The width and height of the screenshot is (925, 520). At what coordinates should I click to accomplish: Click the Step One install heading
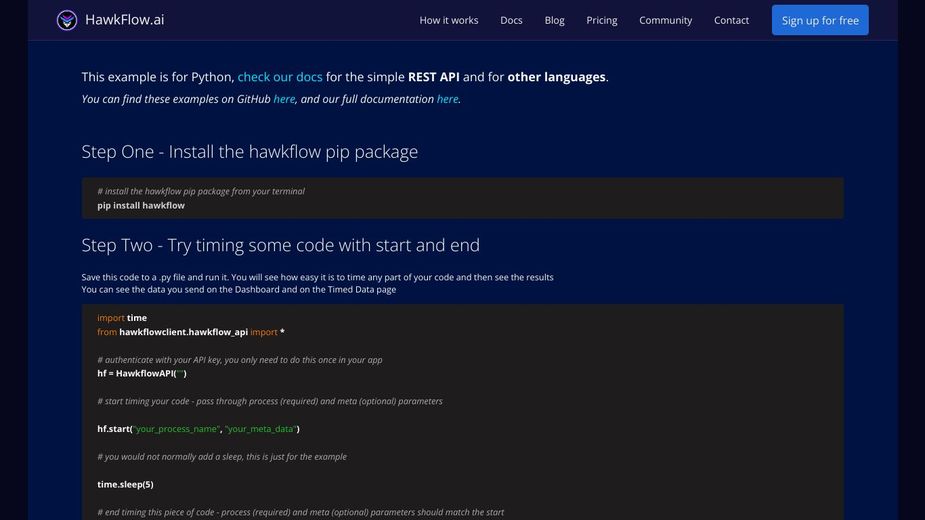(249, 152)
